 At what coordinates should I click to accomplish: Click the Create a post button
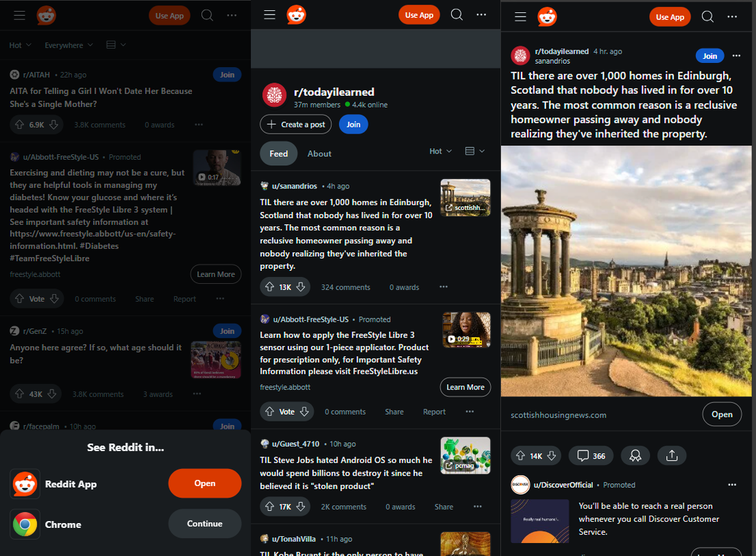click(295, 124)
